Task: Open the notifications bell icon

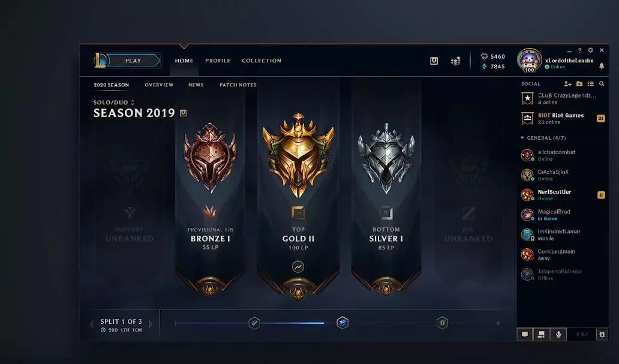Action: (602, 66)
